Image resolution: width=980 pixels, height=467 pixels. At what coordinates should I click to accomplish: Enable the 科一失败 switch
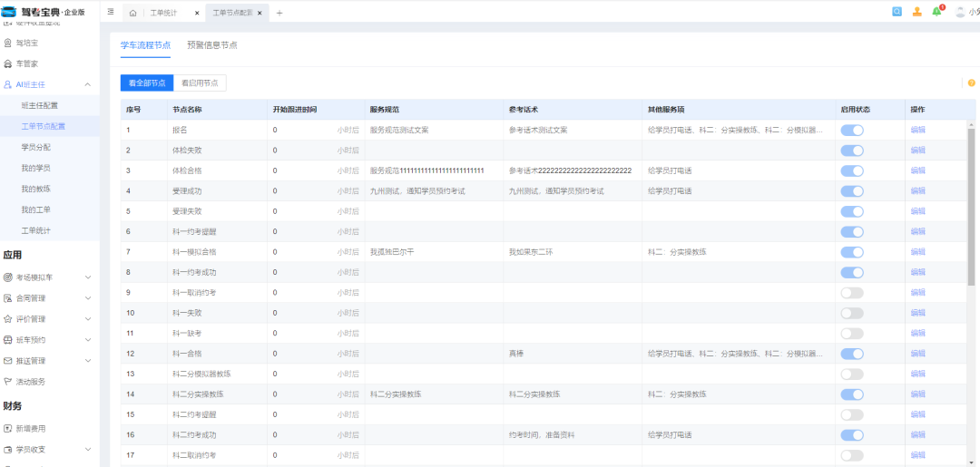[x=852, y=313]
